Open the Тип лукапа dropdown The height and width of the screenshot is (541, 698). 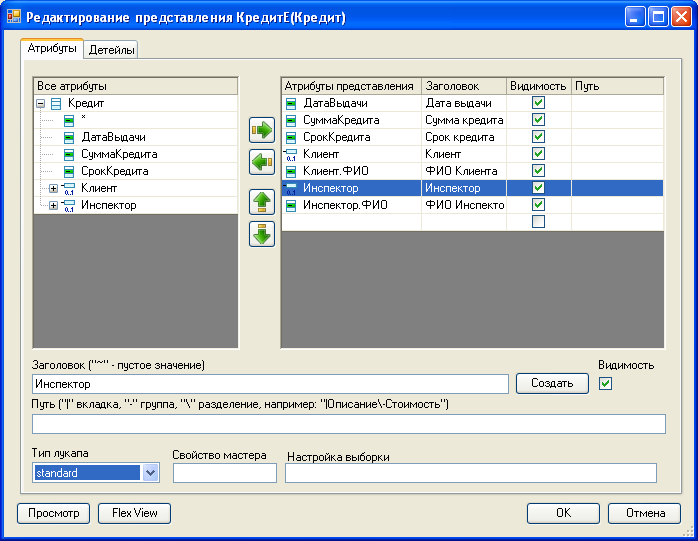tap(150, 473)
